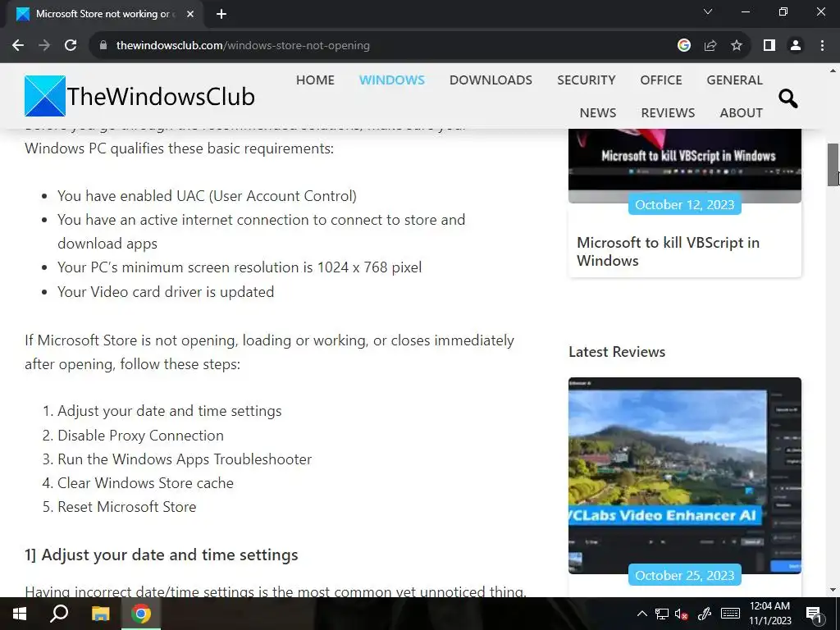This screenshot has width=840, height=630.
Task: Click the padlock site info icon
Action: coord(103,46)
